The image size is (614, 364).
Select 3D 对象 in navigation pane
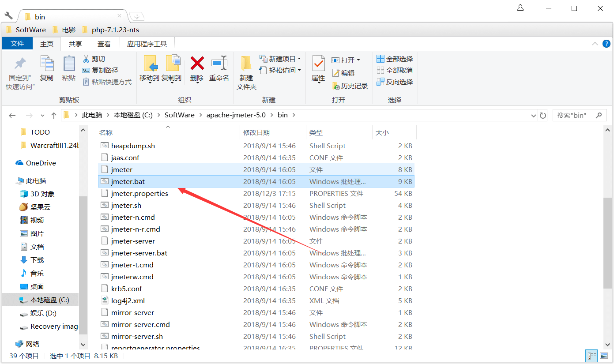coord(38,194)
